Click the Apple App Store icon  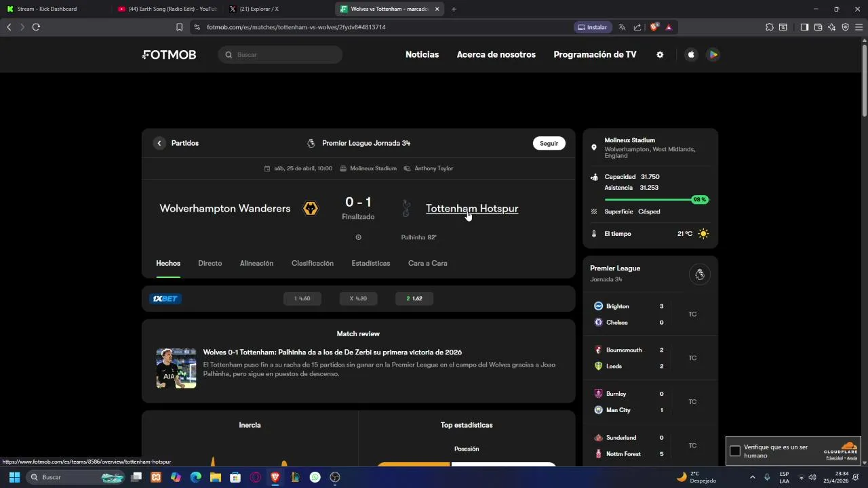click(691, 55)
